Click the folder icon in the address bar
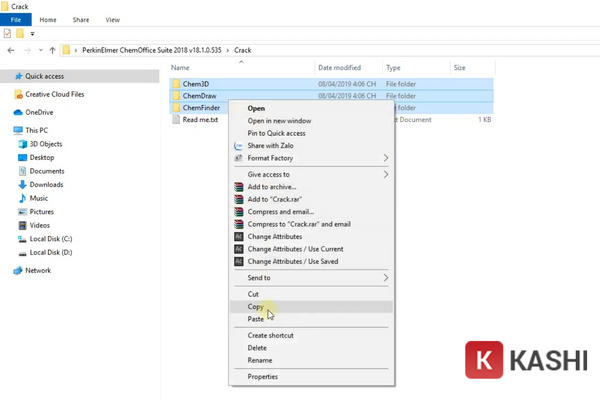 66,50
